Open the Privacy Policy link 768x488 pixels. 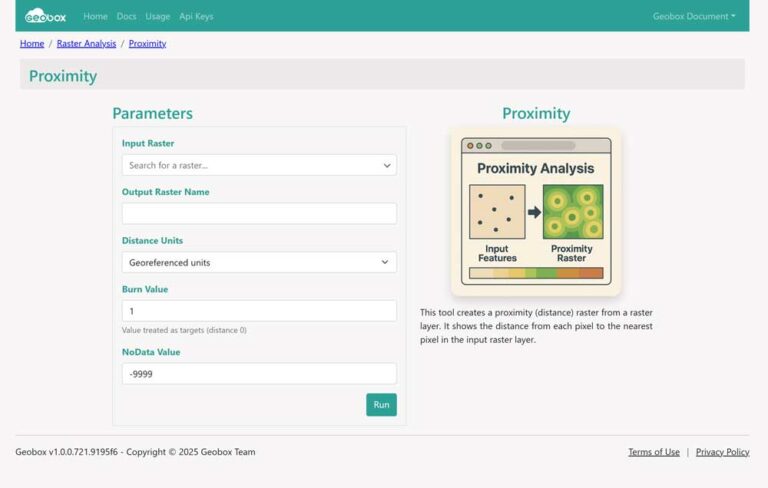point(722,452)
